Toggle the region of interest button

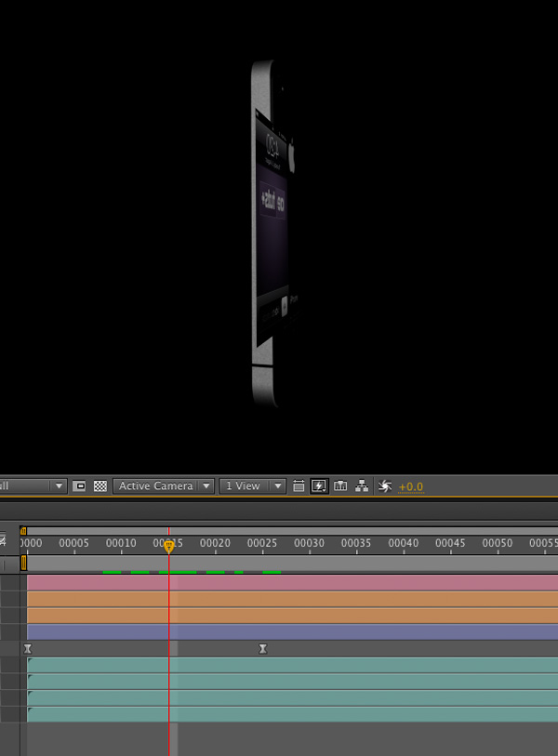click(79, 486)
